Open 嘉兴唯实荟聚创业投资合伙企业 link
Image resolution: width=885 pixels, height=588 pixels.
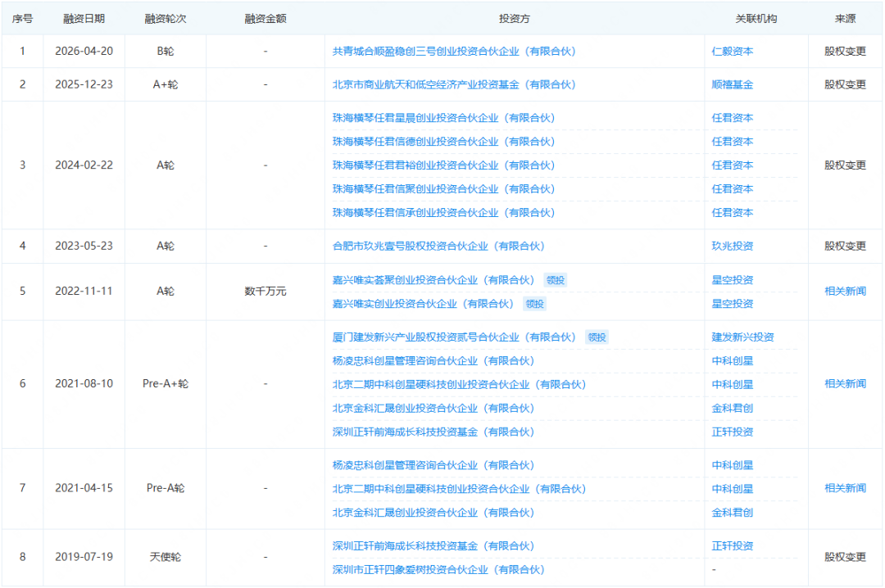433,280
